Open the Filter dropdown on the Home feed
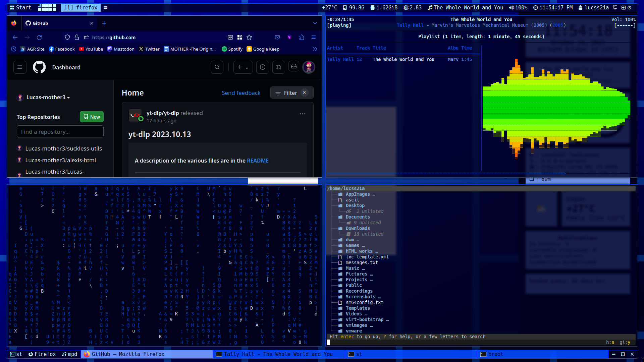The height and width of the screenshot is (362, 644). (292, 93)
